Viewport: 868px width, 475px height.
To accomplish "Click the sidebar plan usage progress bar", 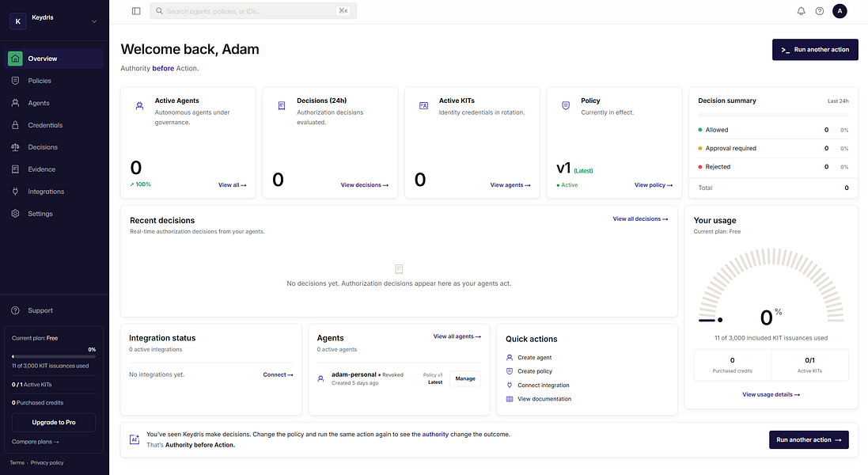I will (x=54, y=356).
